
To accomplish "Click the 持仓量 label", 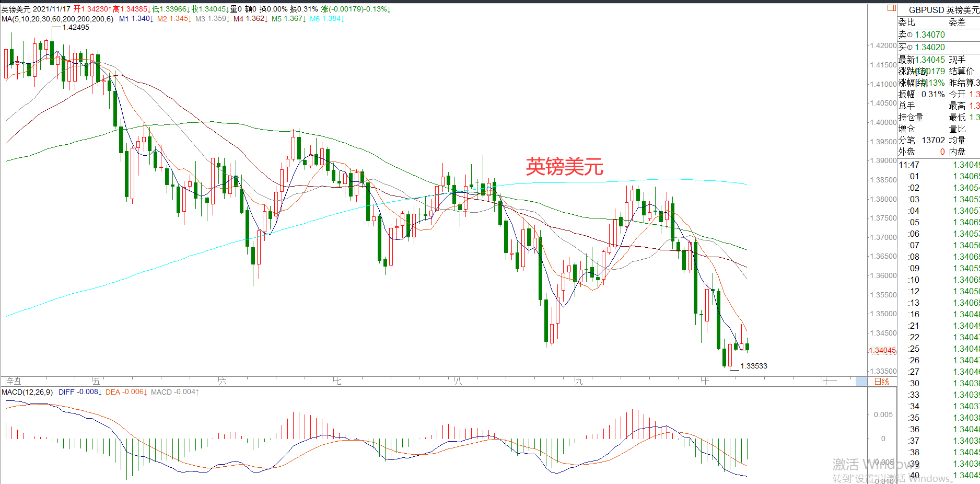I will click(911, 117).
